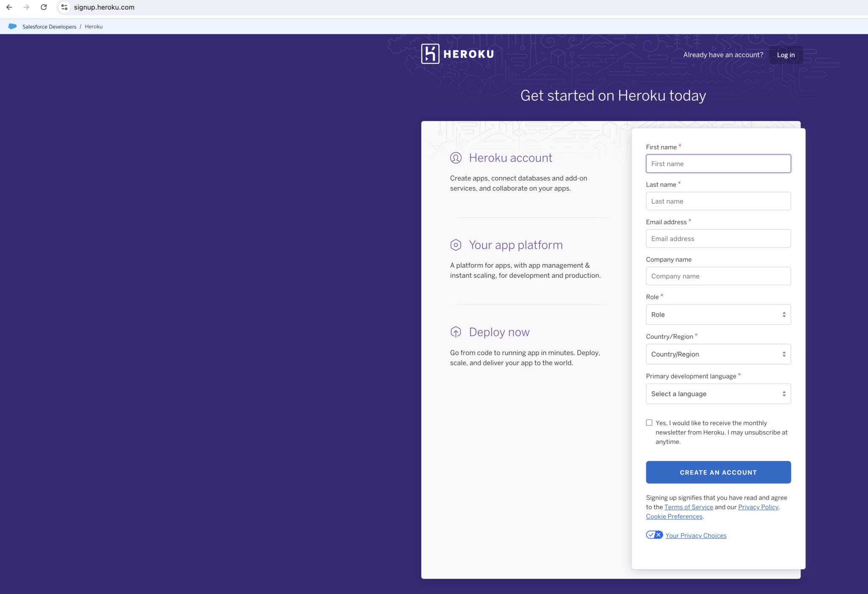This screenshot has width=868, height=594.
Task: Check the monthly newsletter checkbox
Action: [649, 423]
